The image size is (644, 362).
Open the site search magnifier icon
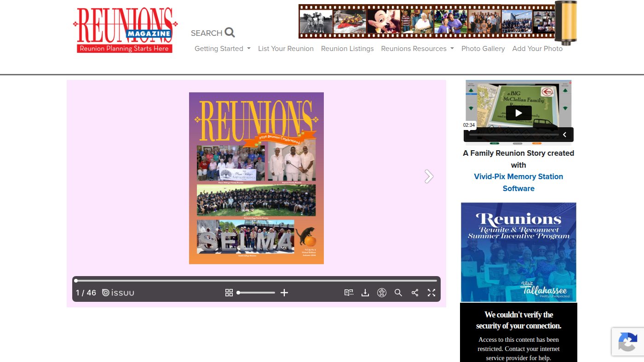tap(230, 33)
